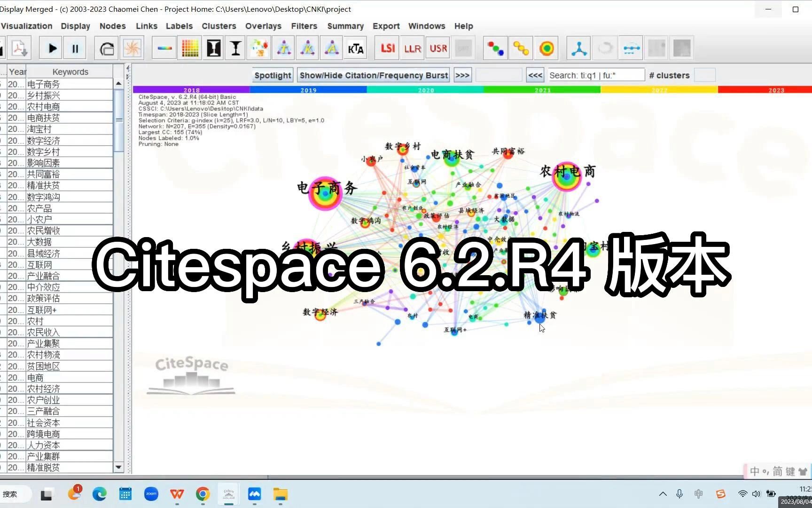Click the reload view arrow icon
This screenshot has width=812, height=508.
[x=107, y=48]
